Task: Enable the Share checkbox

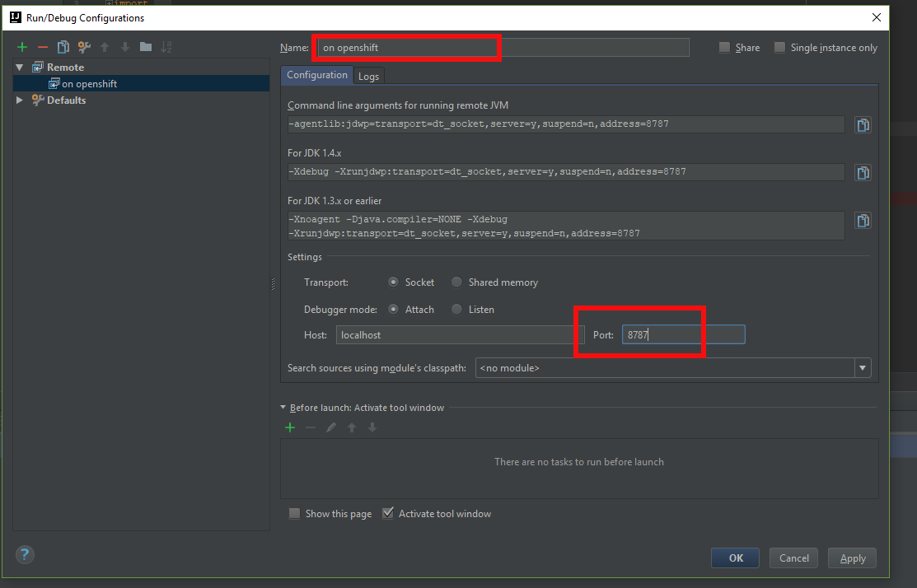Action: pos(724,47)
